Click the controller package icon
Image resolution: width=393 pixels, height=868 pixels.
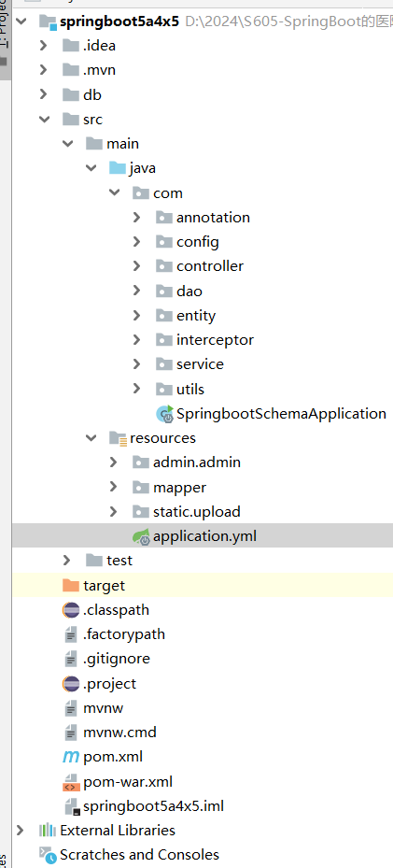coord(163,265)
